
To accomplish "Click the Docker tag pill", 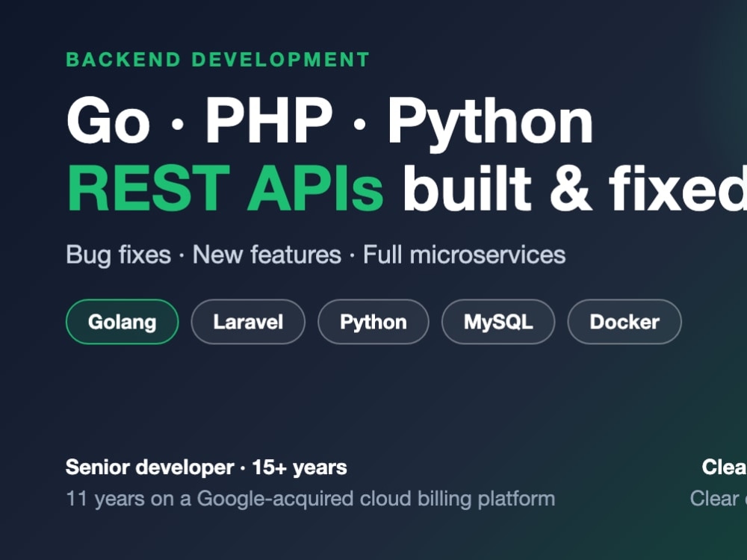I will (624, 322).
